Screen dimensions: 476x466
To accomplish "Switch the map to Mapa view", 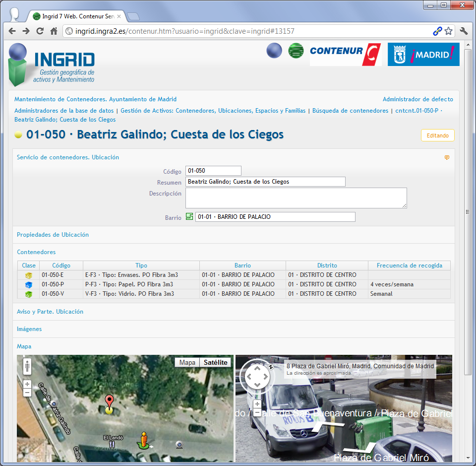I will pos(187,363).
